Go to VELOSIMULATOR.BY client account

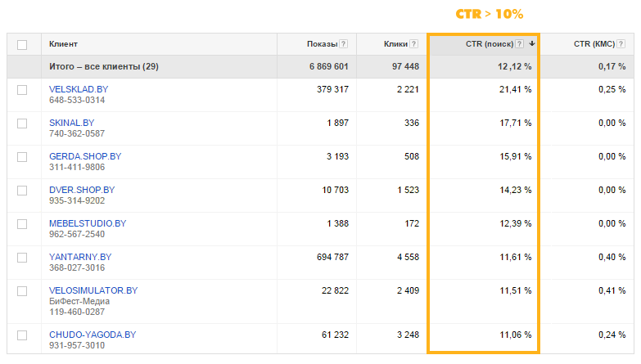93,290
